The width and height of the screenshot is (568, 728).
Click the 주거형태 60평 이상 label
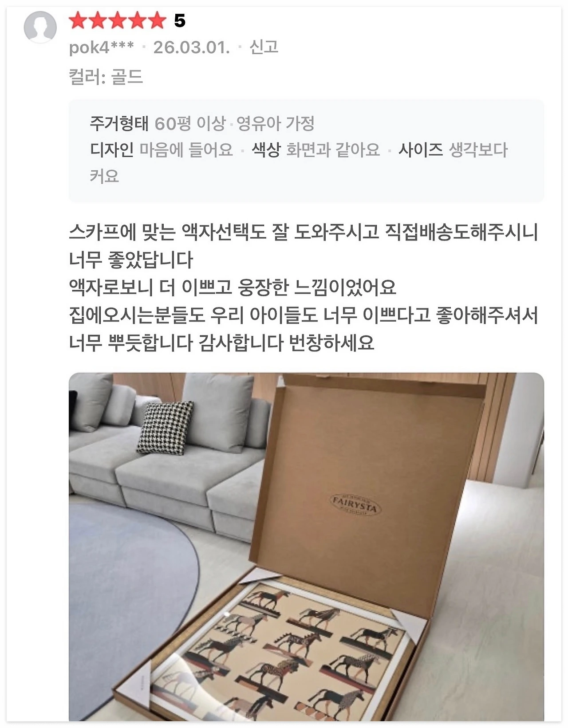pos(158,123)
